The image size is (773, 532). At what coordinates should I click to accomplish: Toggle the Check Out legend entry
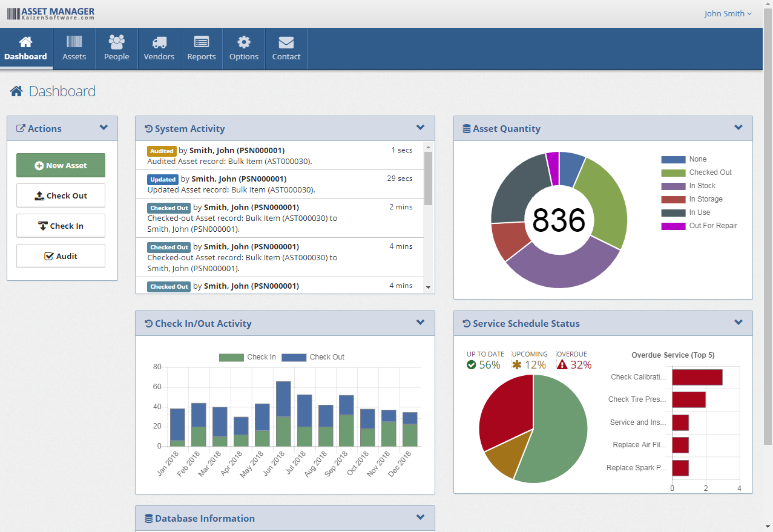[x=315, y=357]
